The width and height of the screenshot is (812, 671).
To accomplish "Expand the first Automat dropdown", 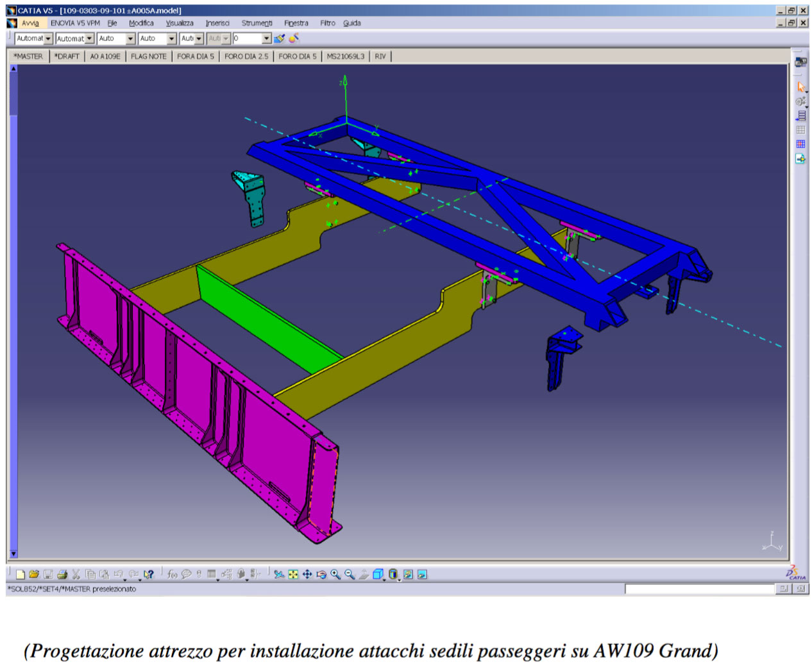I will pyautogui.click(x=48, y=38).
